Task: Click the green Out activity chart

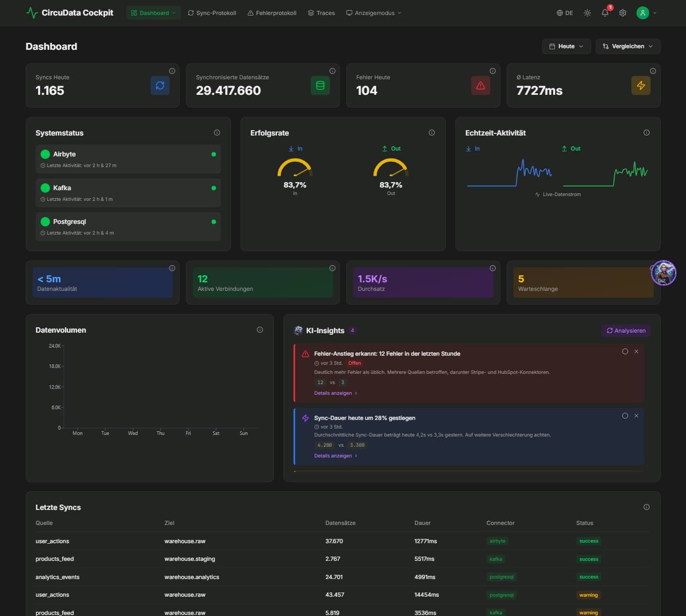Action: click(x=605, y=172)
